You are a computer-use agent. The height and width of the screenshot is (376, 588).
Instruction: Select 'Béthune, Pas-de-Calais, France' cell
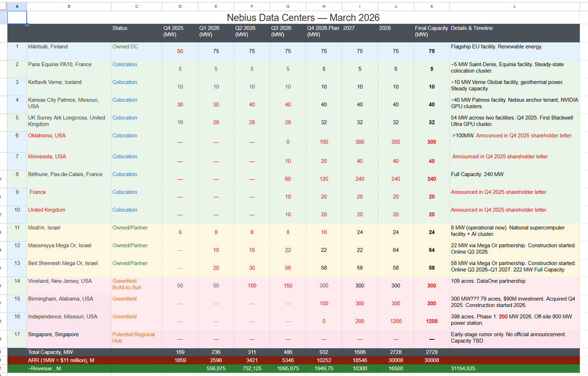click(69, 179)
